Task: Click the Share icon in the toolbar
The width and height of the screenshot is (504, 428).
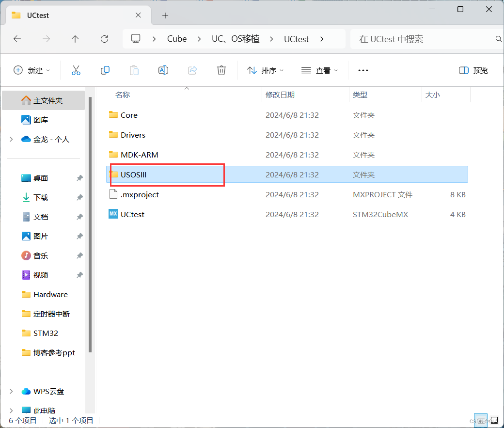Action: [192, 70]
